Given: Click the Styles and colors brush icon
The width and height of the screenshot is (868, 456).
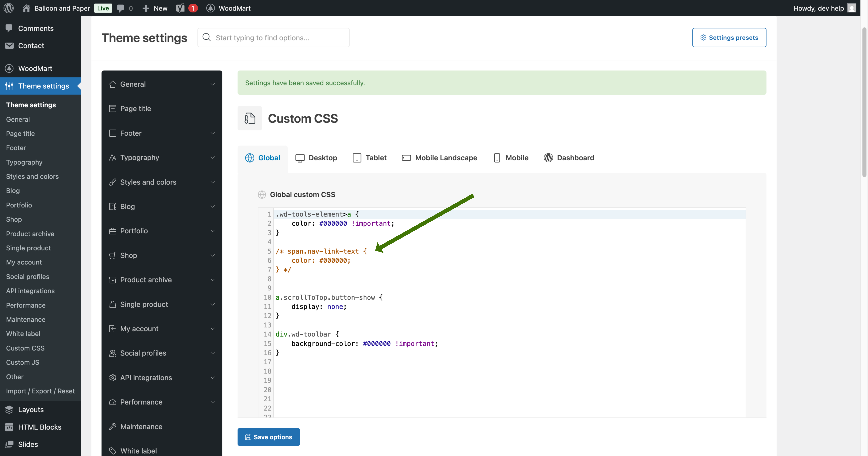Looking at the screenshot, I should coord(113,182).
